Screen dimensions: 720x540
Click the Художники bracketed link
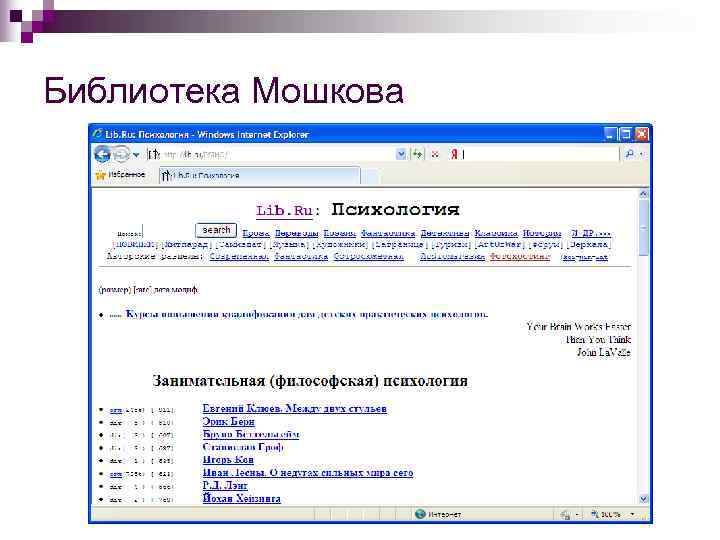(340, 244)
